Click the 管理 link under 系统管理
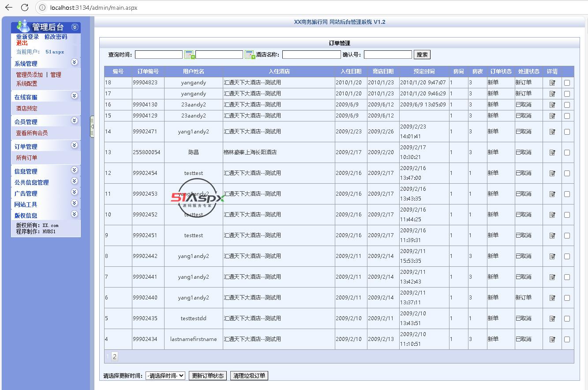588x390 pixels. [56, 75]
